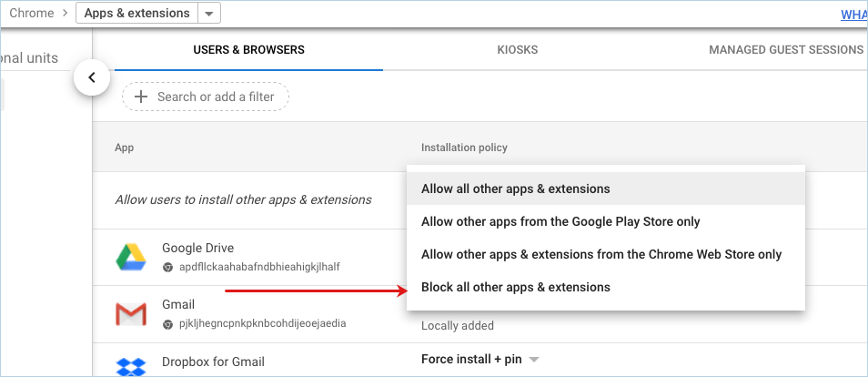Click the pjkljhegncpnkpknbcohdijeoejaedia extension ID
This screenshot has height=377, width=868.
[x=262, y=324]
